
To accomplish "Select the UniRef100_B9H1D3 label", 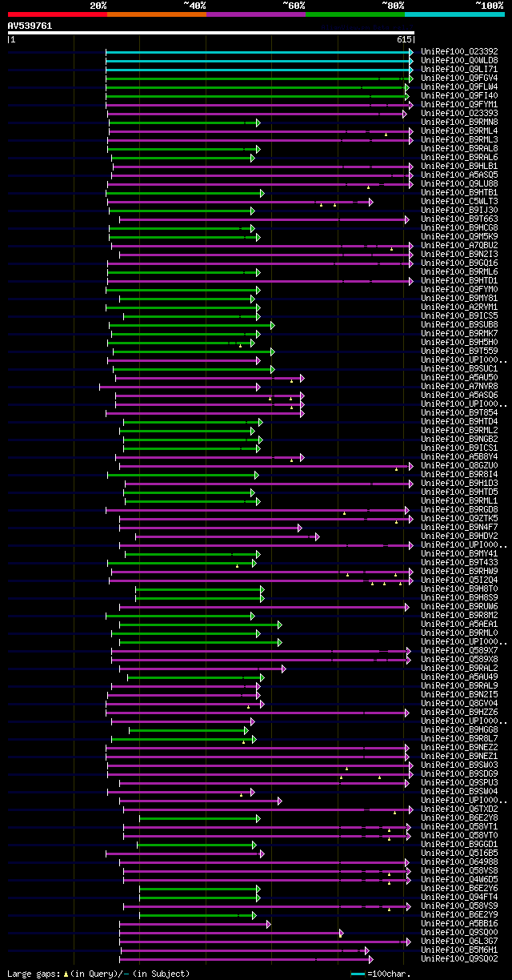I will point(459,483).
